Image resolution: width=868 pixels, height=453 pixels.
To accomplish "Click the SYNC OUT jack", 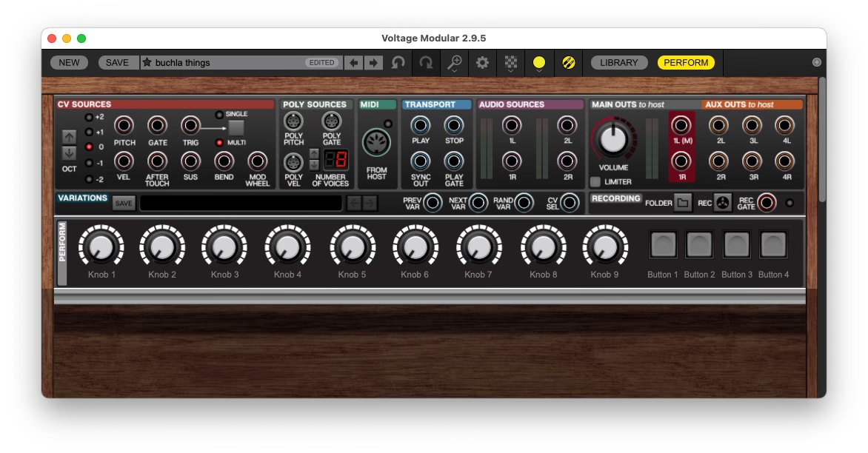I will click(x=420, y=161).
